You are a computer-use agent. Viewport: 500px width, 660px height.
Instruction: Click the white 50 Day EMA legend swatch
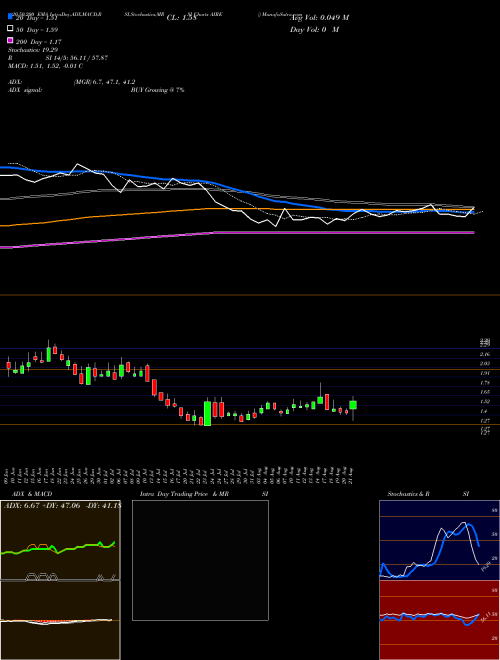point(10,29)
